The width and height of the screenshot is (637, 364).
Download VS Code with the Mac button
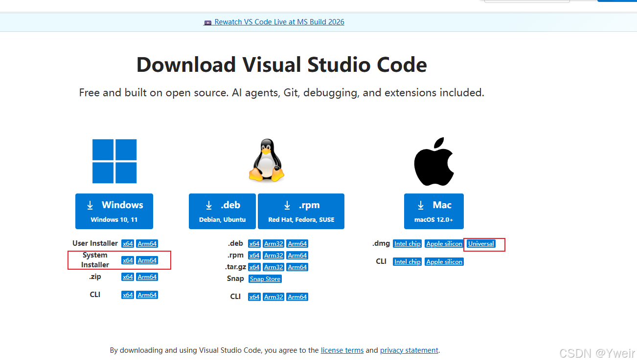(x=434, y=211)
